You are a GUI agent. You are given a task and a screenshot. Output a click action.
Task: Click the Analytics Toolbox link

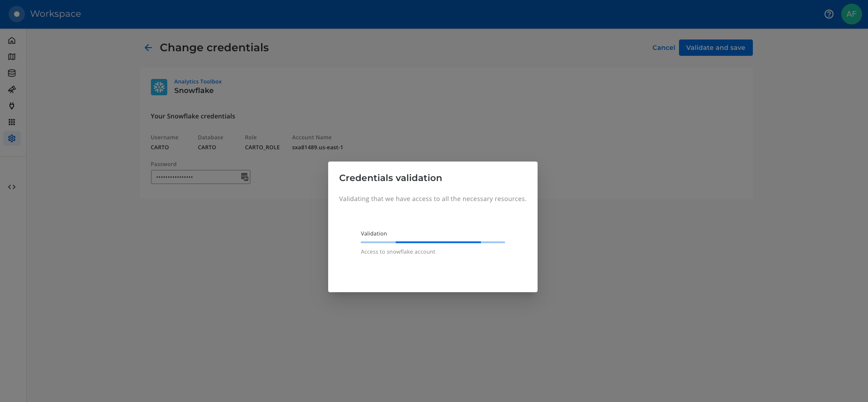[x=198, y=82]
